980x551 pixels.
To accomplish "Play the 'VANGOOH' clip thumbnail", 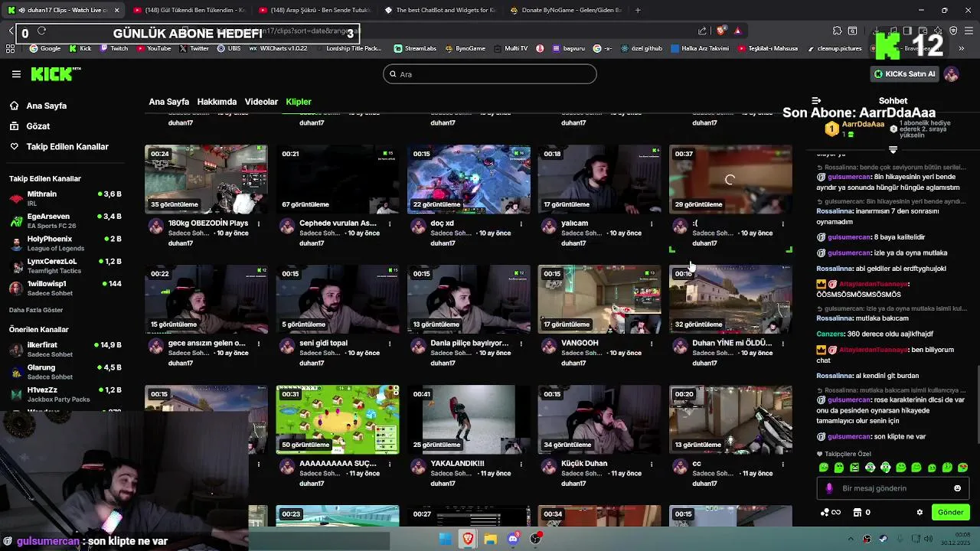I will (x=599, y=299).
